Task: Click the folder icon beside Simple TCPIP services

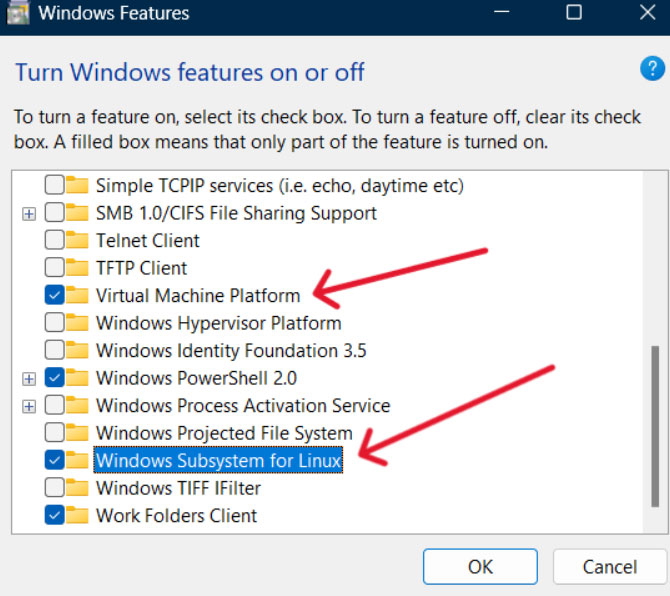Action: (x=77, y=185)
